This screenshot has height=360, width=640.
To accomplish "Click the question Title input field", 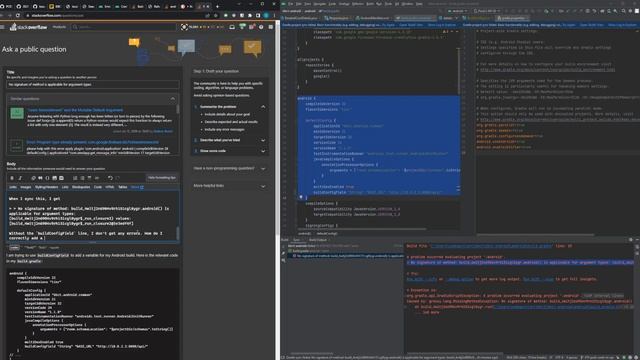I will (93, 84).
